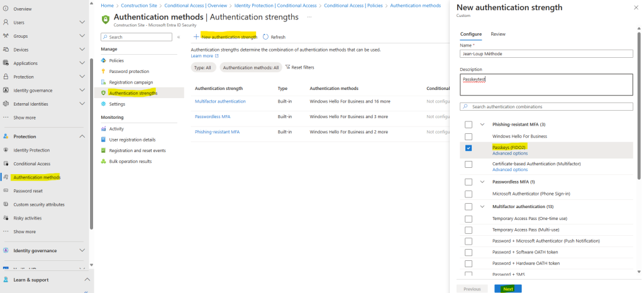Click the Conditional Access icon

pyautogui.click(x=6, y=163)
